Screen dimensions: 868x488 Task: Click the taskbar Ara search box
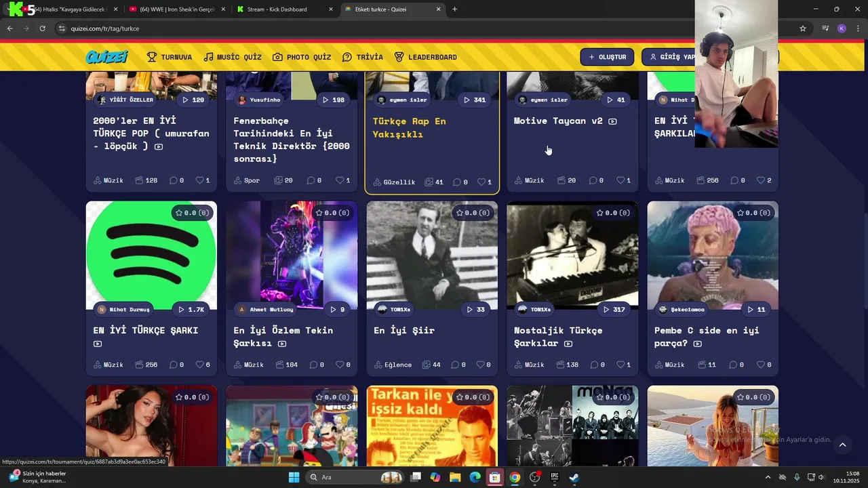coord(353,477)
